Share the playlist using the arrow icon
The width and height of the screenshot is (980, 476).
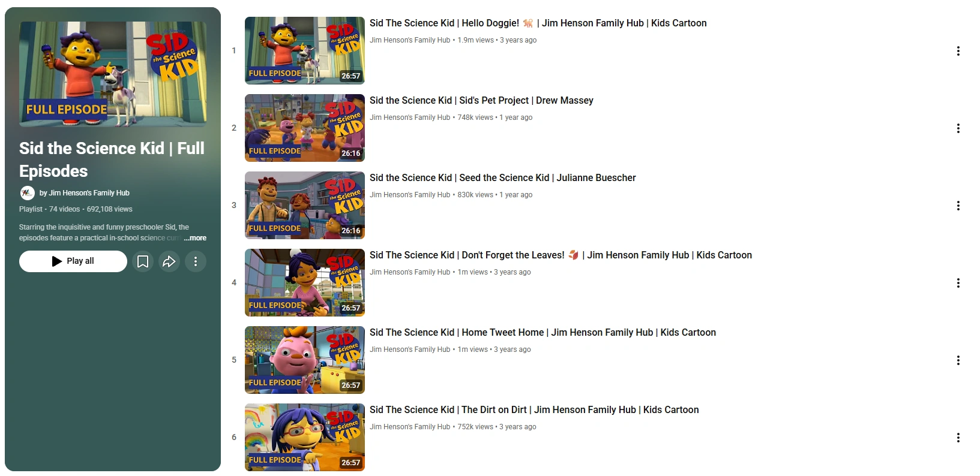click(x=169, y=261)
